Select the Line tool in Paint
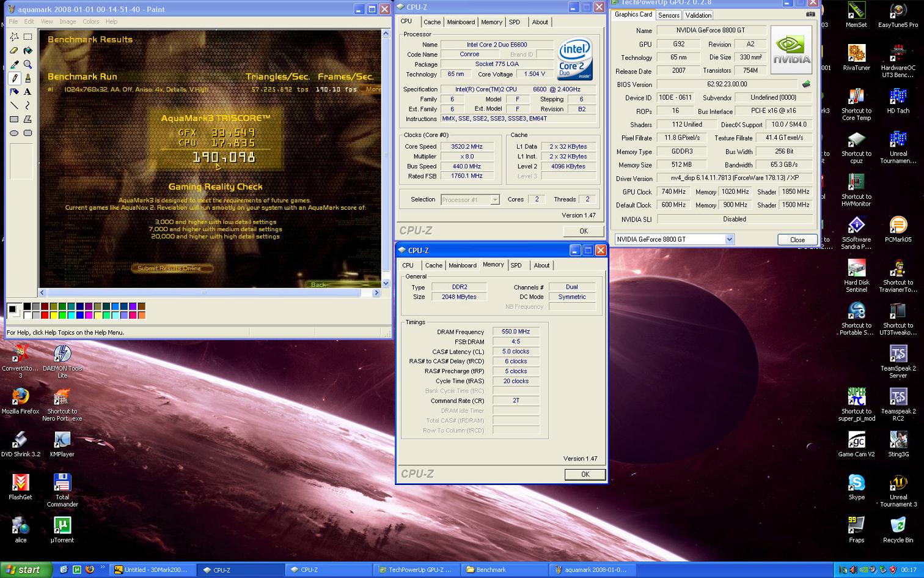The image size is (924, 578). coord(14,105)
